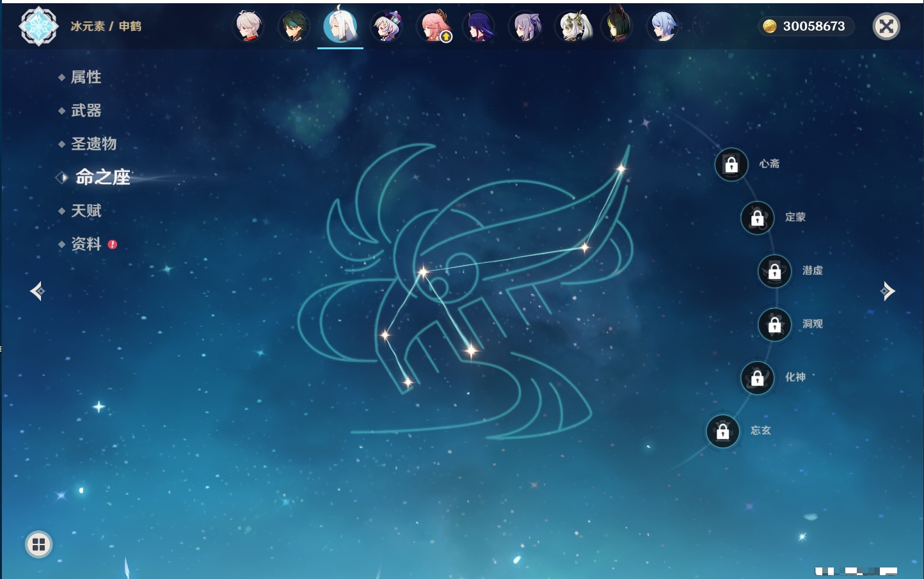Screen dimensions: 924x579
Task: Choose Qiqi's avatar with the purple hat
Action: [386, 26]
